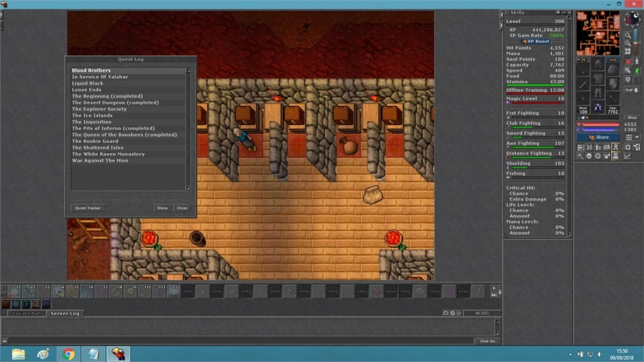
Task: Open the battle list crossed-swords icon
Action: coord(589,147)
